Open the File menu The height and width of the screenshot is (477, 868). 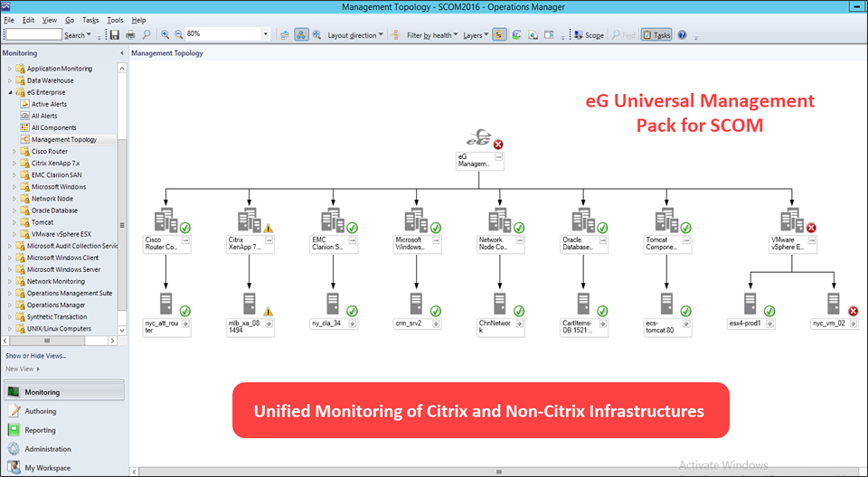click(9, 20)
